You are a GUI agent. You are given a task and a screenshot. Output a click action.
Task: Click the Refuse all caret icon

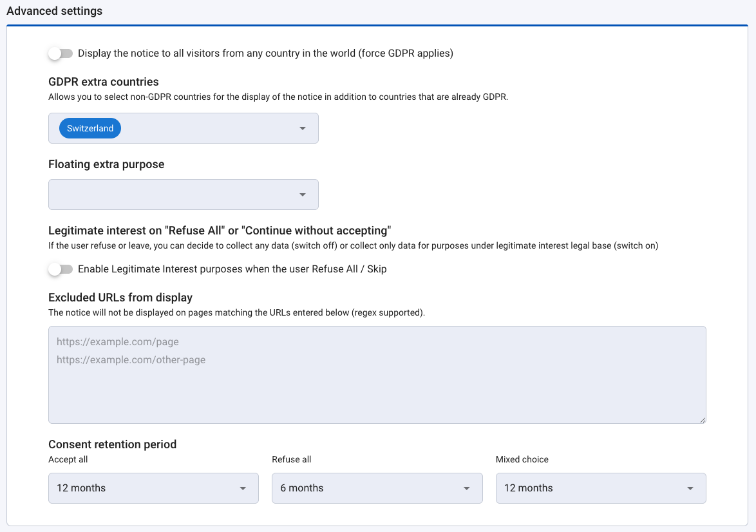[x=467, y=489]
